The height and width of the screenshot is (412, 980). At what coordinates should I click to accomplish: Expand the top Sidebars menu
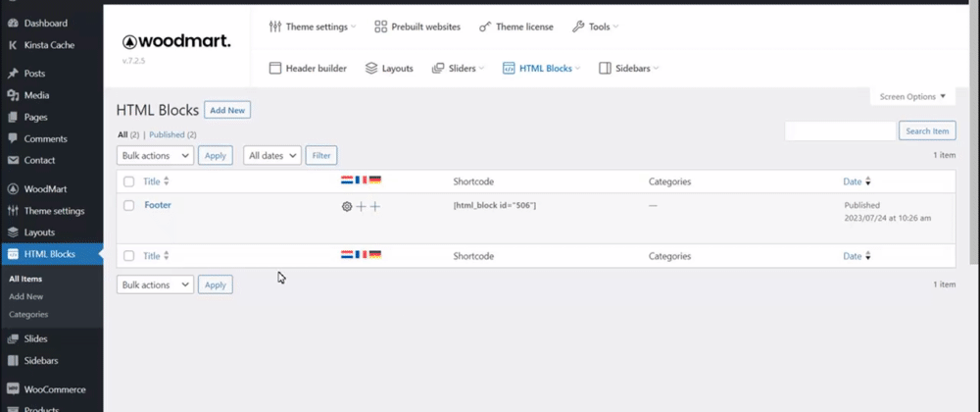click(x=629, y=68)
